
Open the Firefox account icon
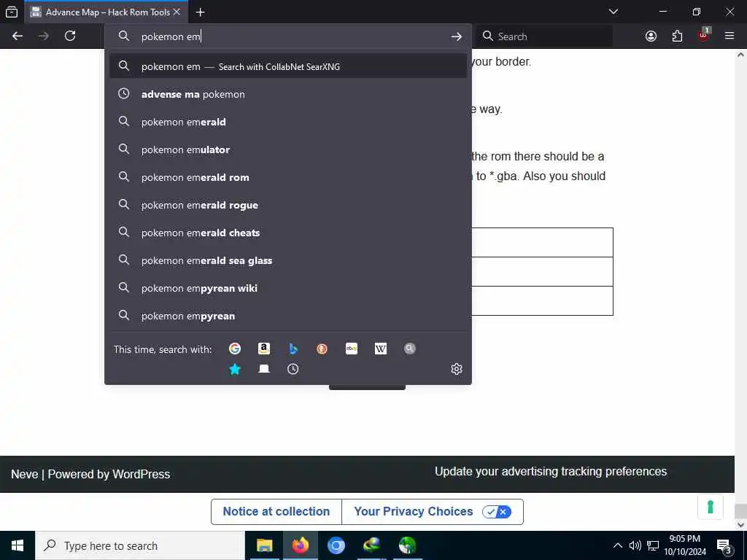click(x=651, y=36)
